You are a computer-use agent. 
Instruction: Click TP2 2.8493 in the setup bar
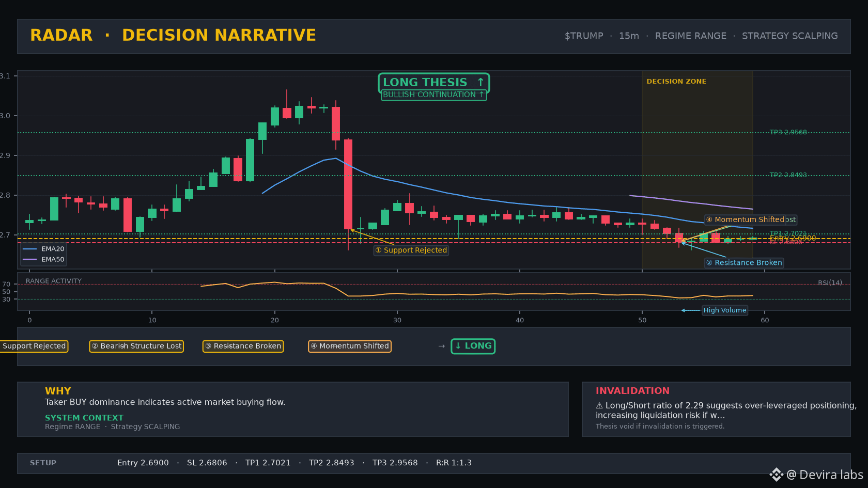[x=332, y=463]
